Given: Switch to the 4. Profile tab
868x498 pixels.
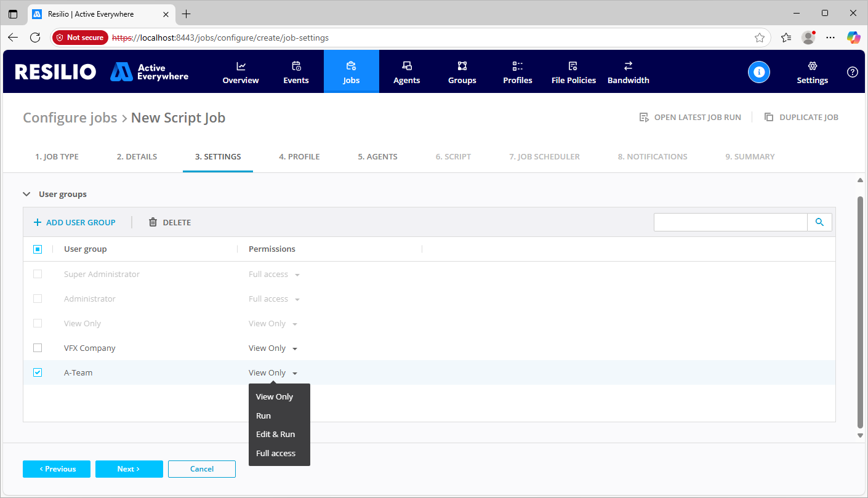Looking at the screenshot, I should [x=299, y=157].
